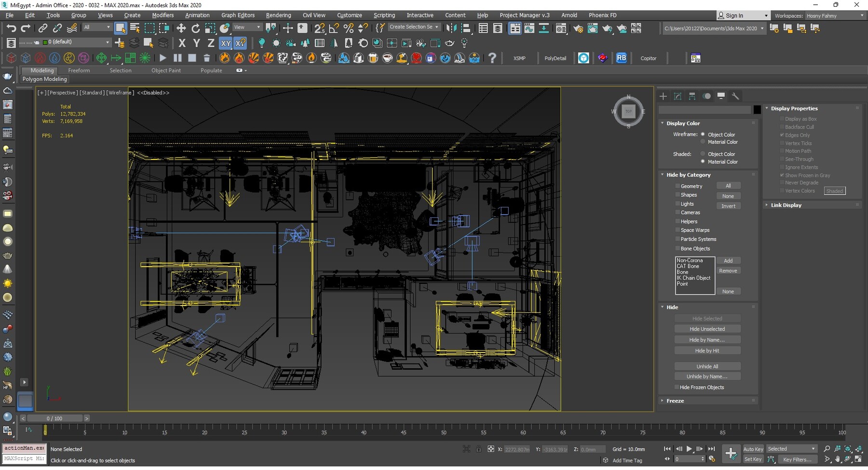Uncheck Edges Only in Display Properties

[x=782, y=135]
